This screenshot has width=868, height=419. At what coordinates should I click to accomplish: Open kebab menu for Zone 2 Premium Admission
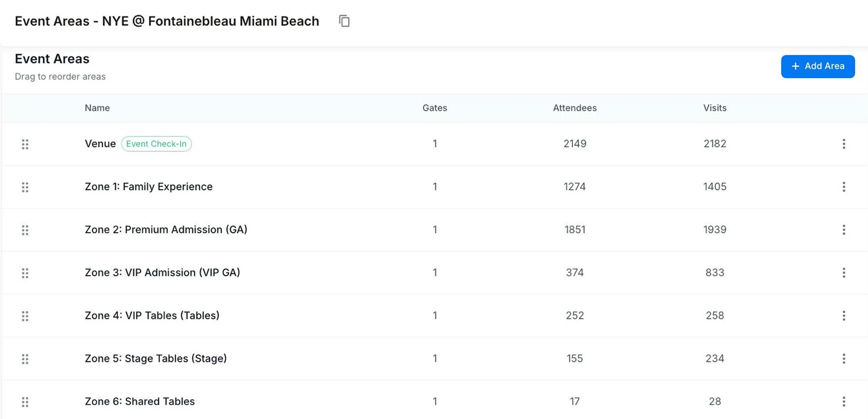pos(844,230)
